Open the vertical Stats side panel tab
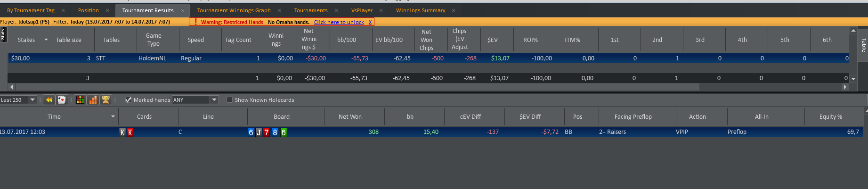The height and width of the screenshot is (189, 868). 3,34
